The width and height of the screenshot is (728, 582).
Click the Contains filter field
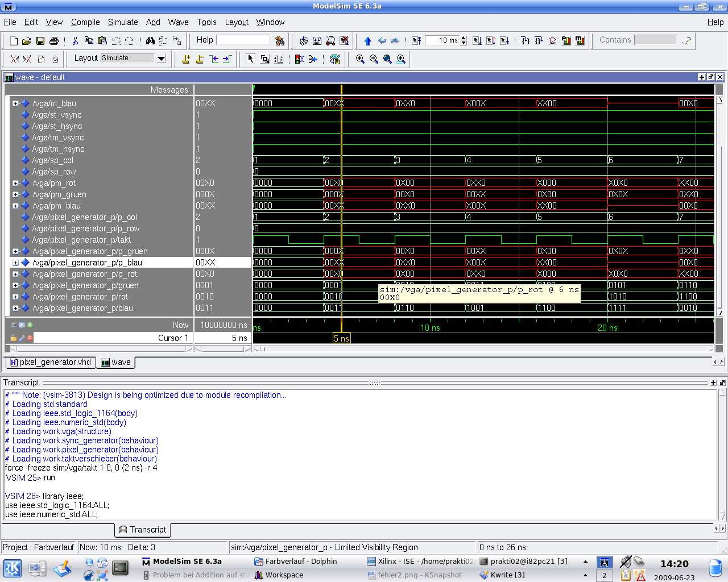coord(655,40)
